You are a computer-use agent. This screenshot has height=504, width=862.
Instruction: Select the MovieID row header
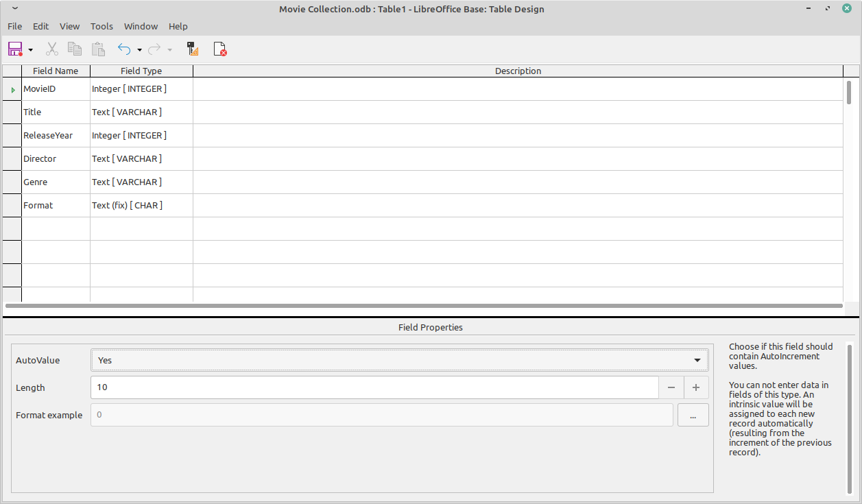tap(11, 88)
